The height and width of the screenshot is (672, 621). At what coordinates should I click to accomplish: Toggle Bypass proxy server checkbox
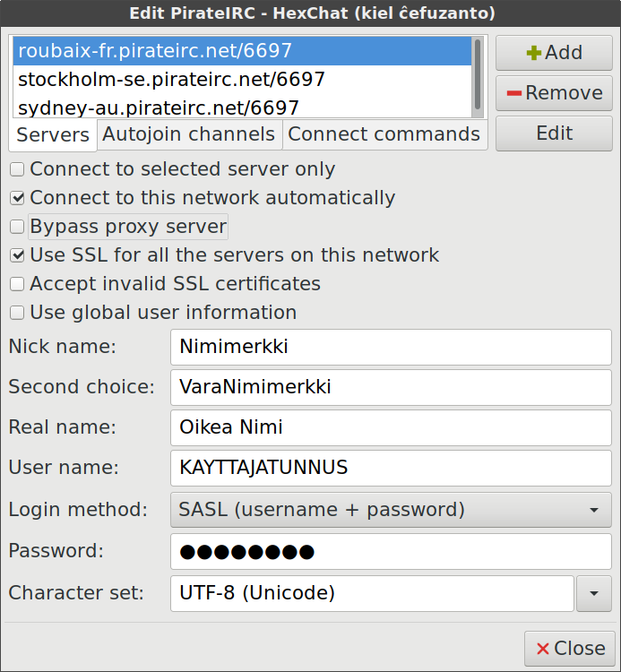point(17,227)
